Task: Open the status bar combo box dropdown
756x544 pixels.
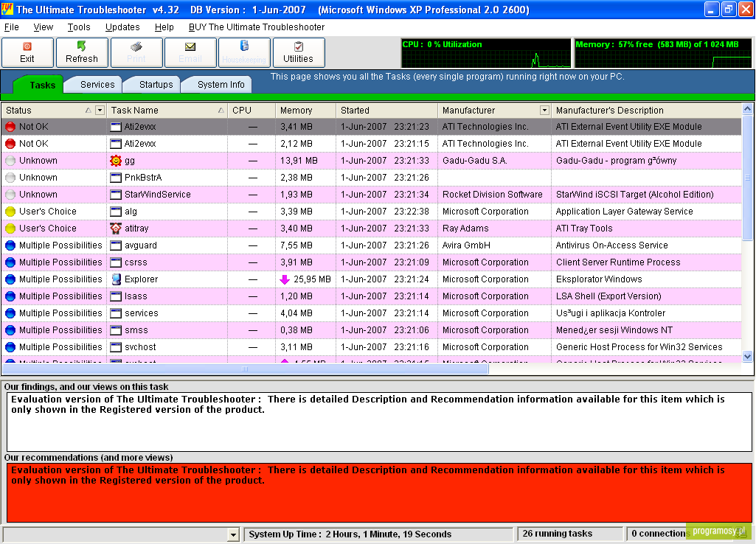Action: [x=233, y=534]
